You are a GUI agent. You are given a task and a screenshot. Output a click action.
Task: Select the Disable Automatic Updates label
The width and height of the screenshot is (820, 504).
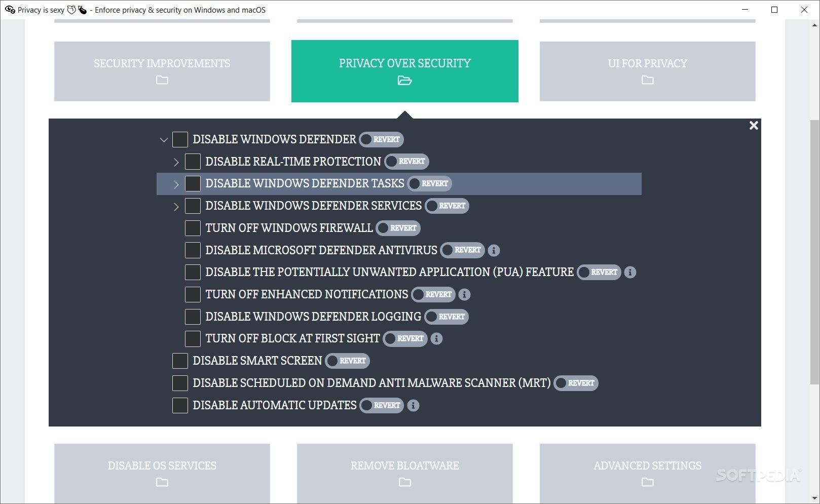[x=275, y=405]
